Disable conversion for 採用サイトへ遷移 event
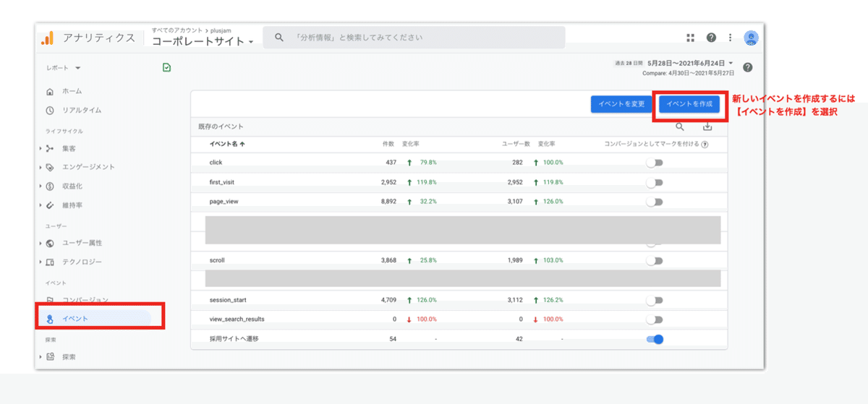 655,339
